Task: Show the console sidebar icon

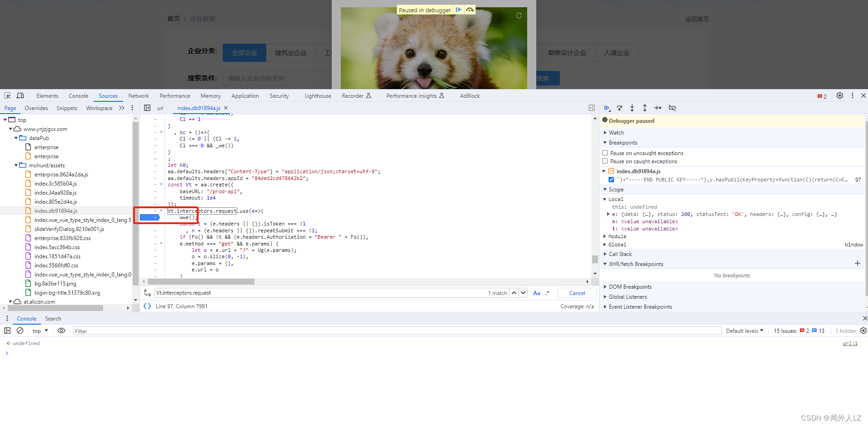Action: point(7,331)
